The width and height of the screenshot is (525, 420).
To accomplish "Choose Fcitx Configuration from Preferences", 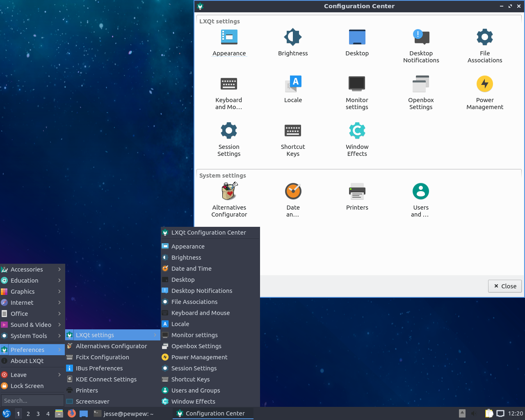I will click(x=113, y=357).
